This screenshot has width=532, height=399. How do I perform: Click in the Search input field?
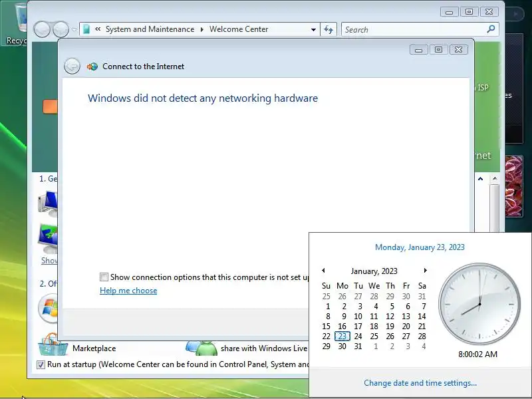(414, 29)
